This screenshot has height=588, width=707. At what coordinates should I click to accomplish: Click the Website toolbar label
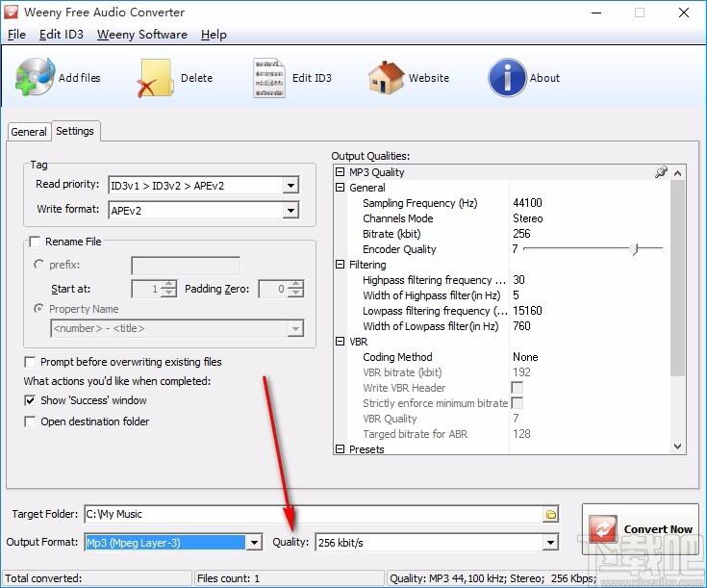429,78
